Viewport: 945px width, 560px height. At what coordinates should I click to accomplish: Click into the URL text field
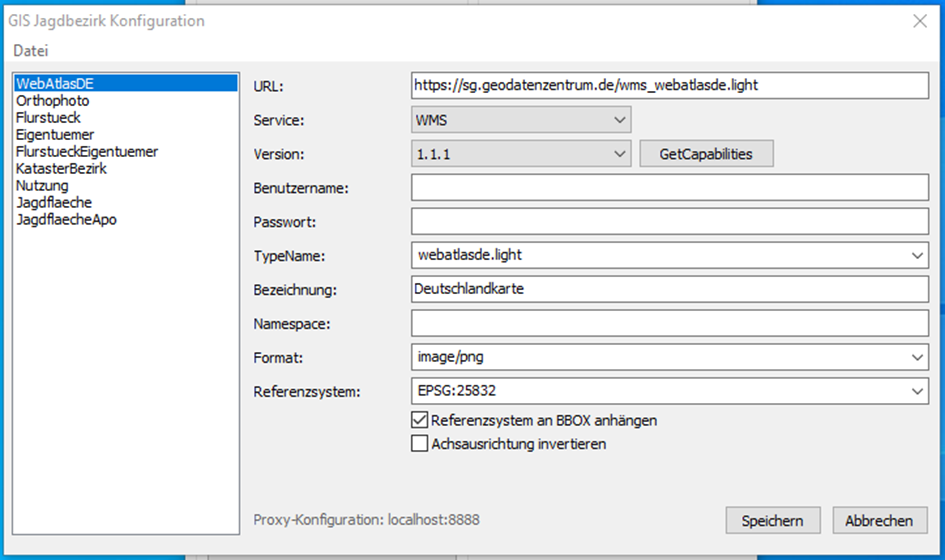click(x=670, y=86)
